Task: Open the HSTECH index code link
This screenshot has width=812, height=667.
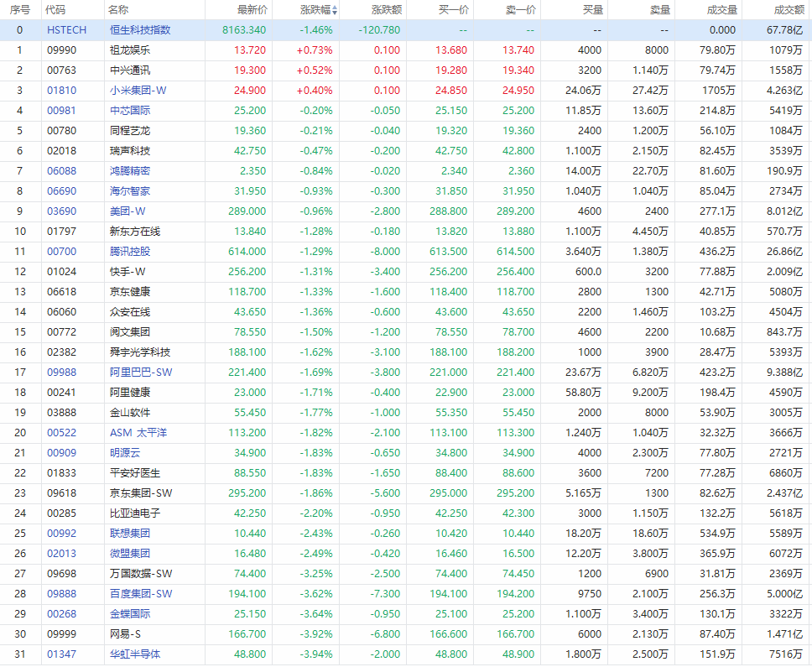Action: coord(67,30)
